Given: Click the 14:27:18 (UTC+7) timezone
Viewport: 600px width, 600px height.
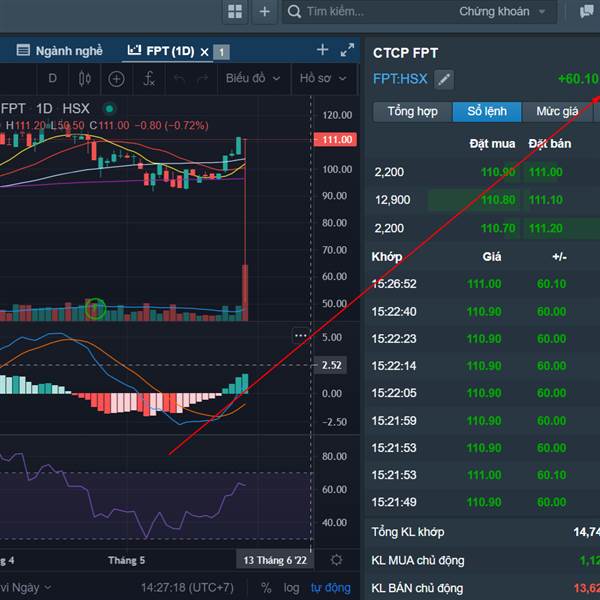Looking at the screenshot, I should [x=187, y=588].
